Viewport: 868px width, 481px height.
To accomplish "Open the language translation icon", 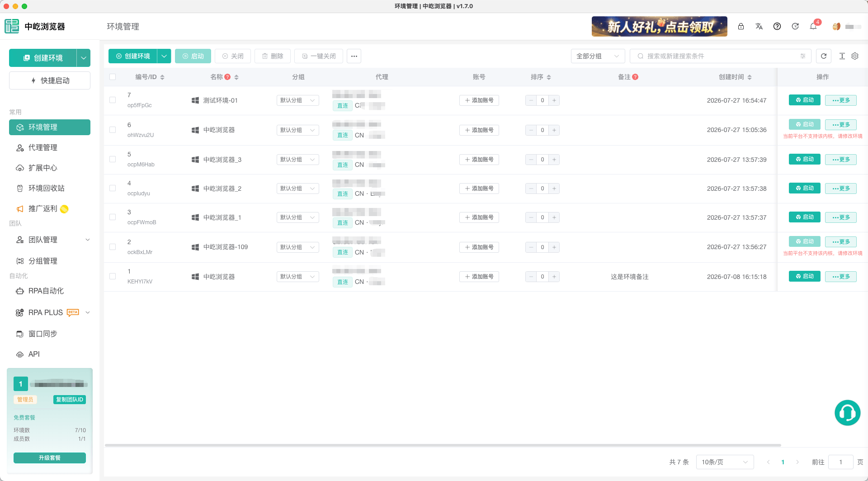I will point(759,26).
